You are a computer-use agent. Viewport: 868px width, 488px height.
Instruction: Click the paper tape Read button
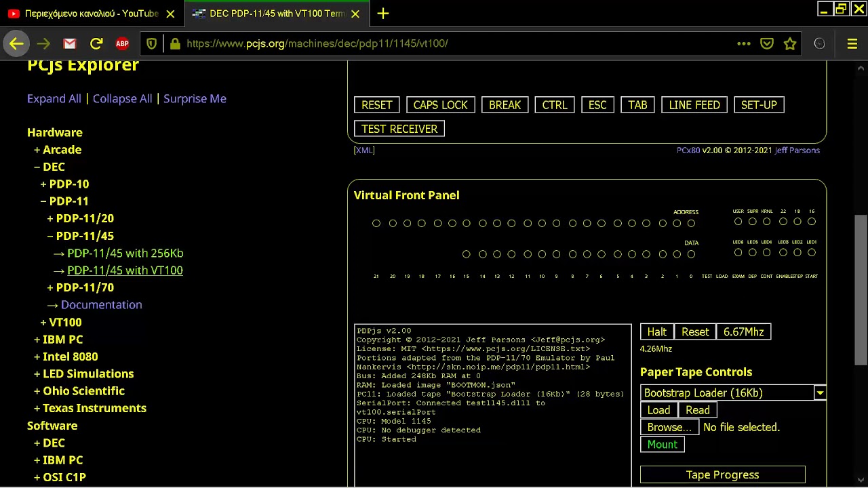[x=698, y=410]
